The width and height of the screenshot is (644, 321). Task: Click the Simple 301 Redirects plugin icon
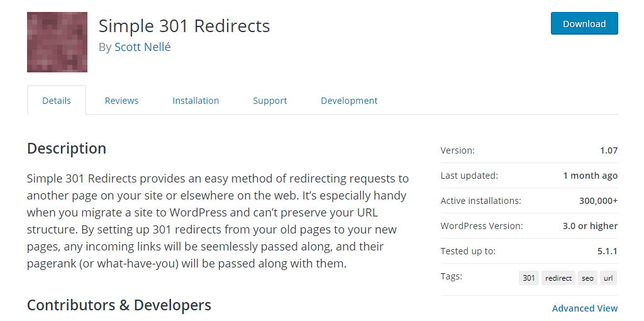coord(57,42)
